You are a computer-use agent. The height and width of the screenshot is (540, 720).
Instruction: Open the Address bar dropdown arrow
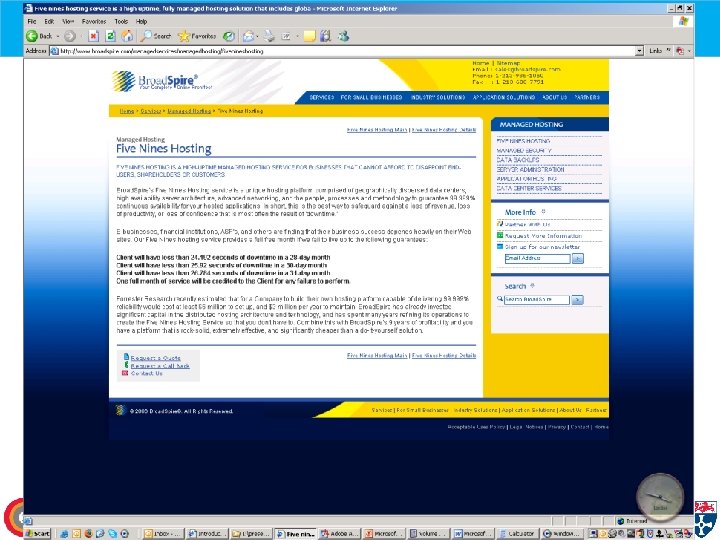click(639, 51)
